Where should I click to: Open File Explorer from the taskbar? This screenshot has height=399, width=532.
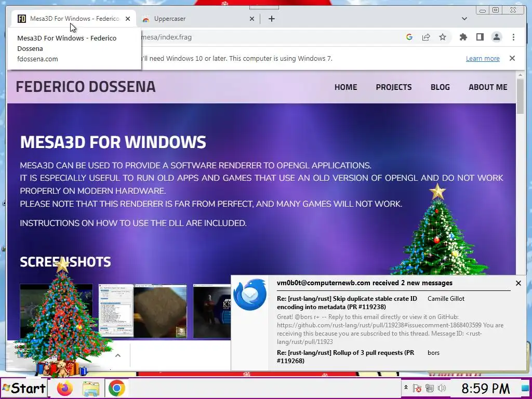point(90,389)
